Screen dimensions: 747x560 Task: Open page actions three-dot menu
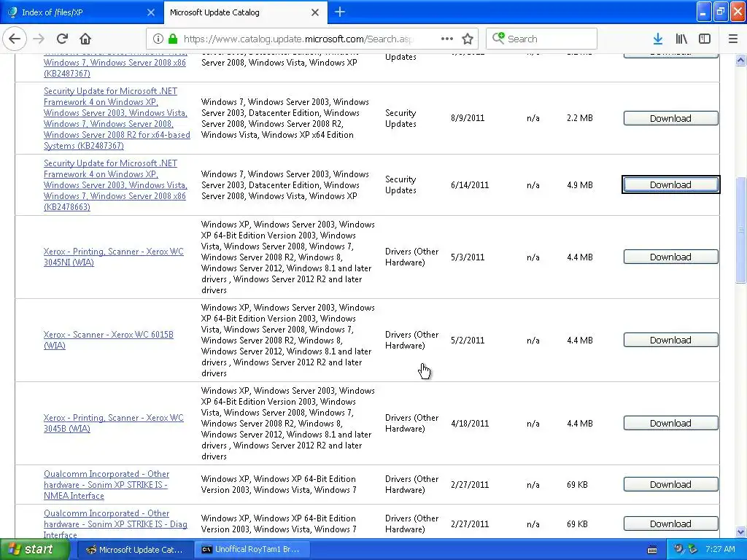[x=447, y=39]
